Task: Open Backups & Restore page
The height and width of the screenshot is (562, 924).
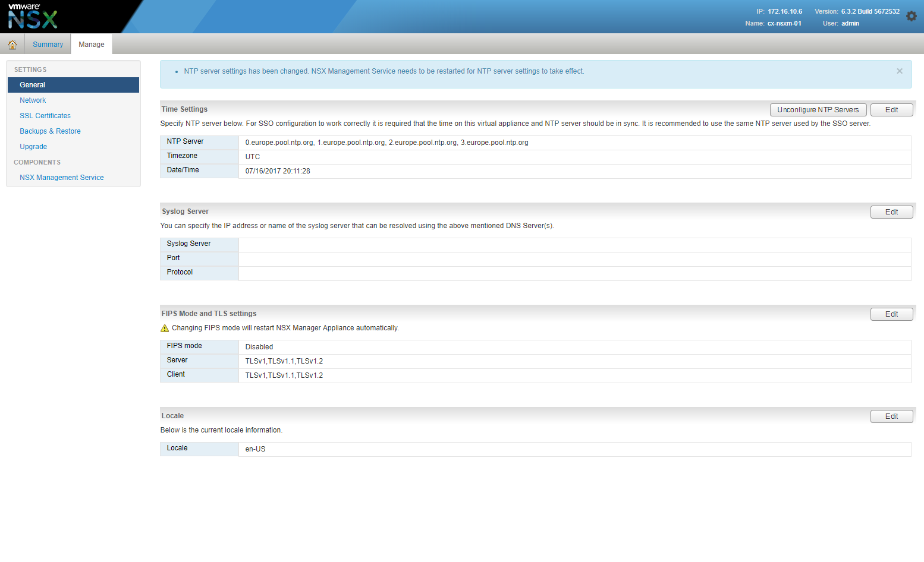Action: (50, 131)
